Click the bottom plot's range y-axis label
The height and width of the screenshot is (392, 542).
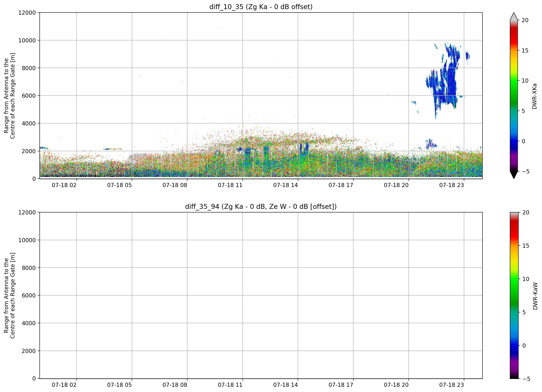coord(10,295)
